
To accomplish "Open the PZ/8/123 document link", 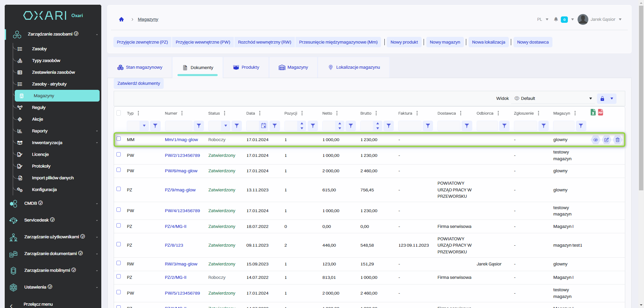I will pos(174,245).
